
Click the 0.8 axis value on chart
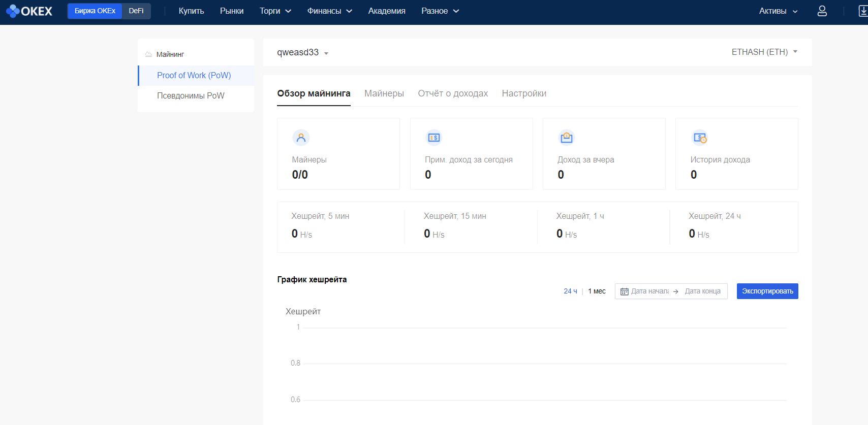[x=295, y=363]
